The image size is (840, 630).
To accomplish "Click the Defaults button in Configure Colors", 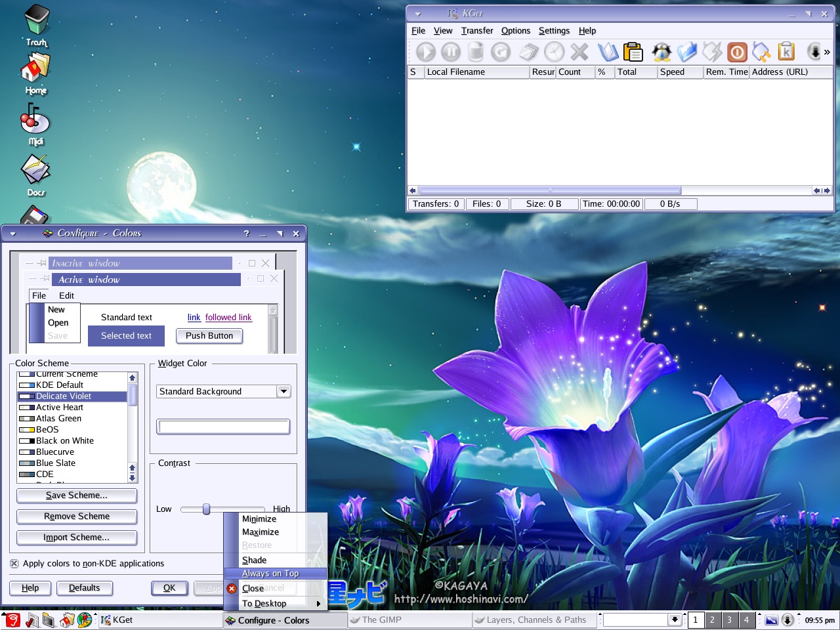I will [x=85, y=588].
